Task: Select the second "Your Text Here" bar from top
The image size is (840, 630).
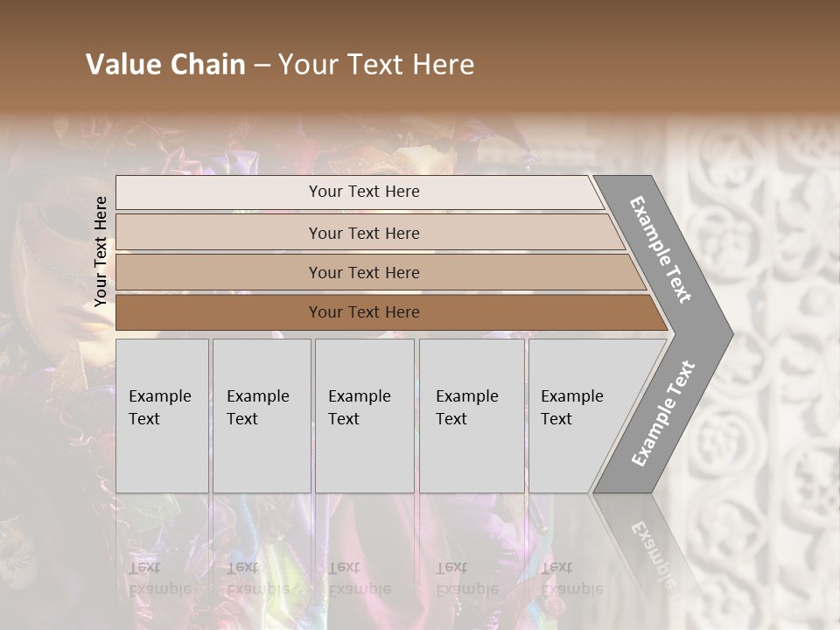Action: pyautogui.click(x=363, y=233)
